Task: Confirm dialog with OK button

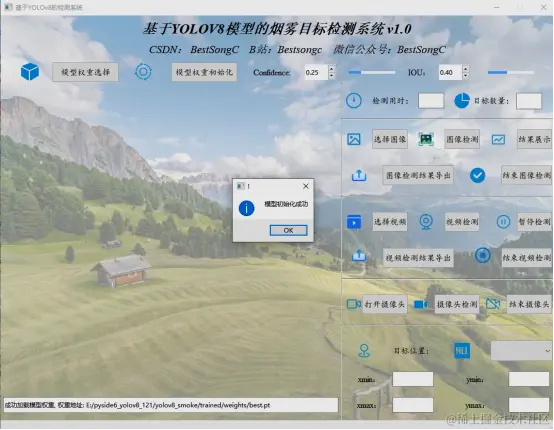Action: (288, 230)
